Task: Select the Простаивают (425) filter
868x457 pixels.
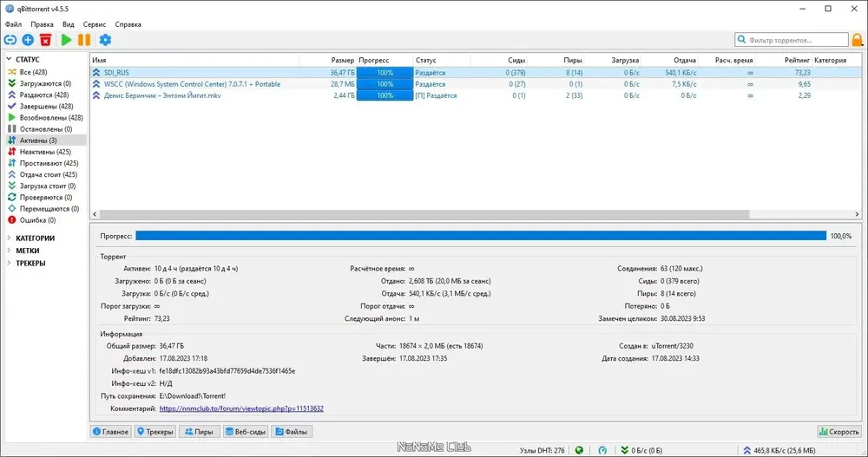Action: tap(49, 163)
